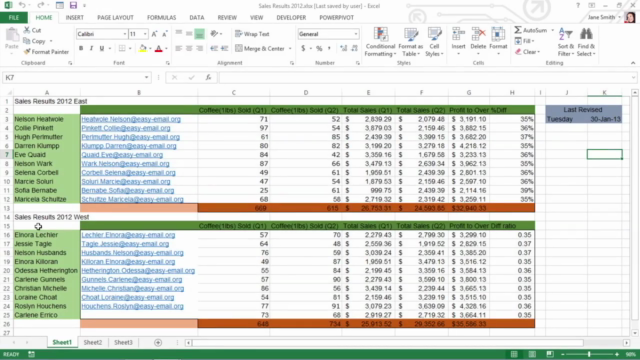Click the Jane Smith account name
The height and width of the screenshot is (360, 640).
click(x=601, y=17)
